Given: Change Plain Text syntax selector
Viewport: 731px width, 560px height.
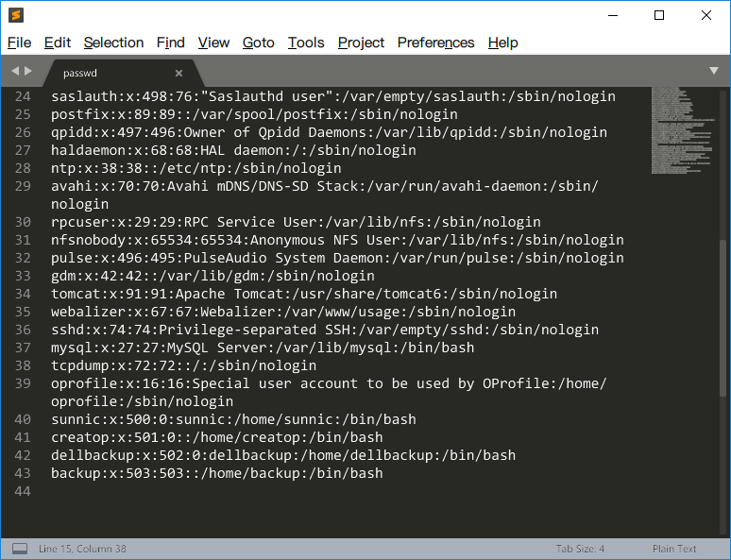Looking at the screenshot, I should (674, 549).
